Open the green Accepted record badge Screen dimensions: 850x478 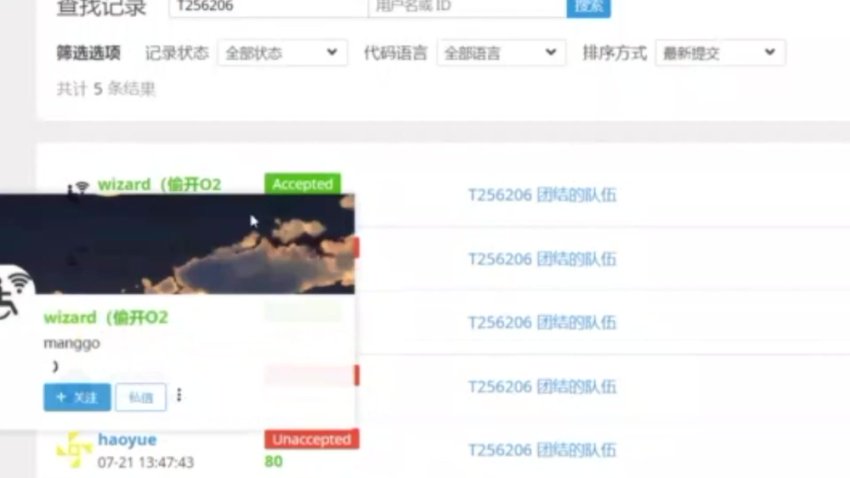[302, 184]
